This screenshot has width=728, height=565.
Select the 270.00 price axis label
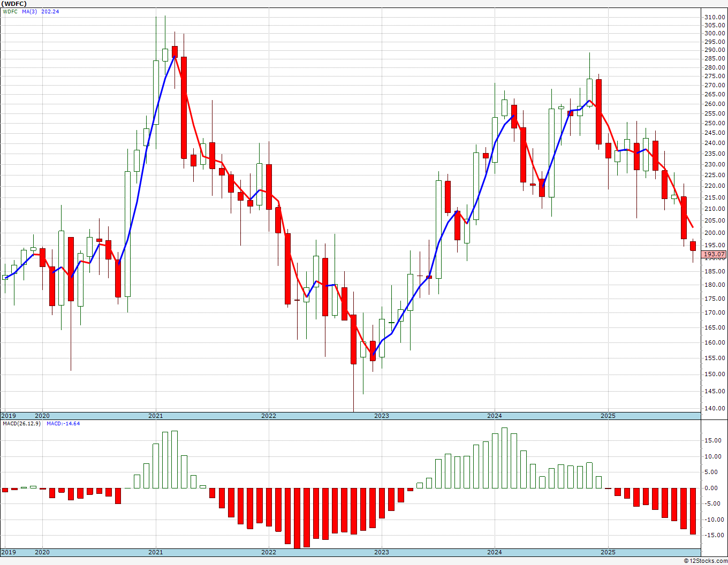(715, 86)
